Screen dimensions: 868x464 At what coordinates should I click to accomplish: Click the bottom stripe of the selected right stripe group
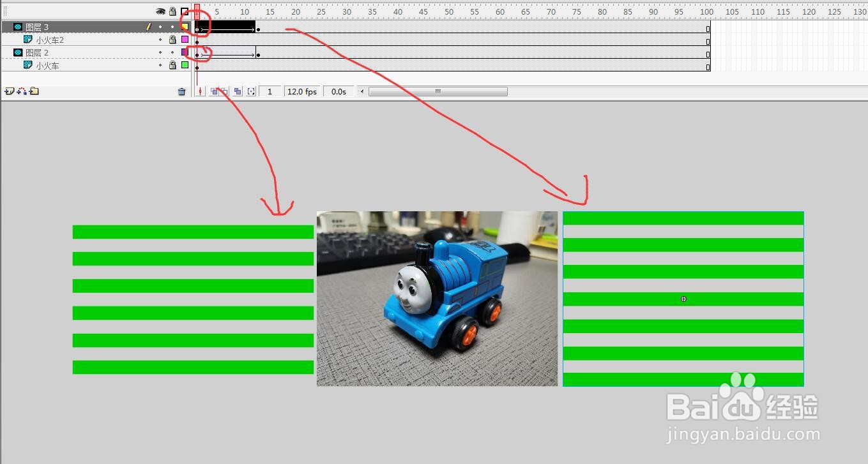683,380
